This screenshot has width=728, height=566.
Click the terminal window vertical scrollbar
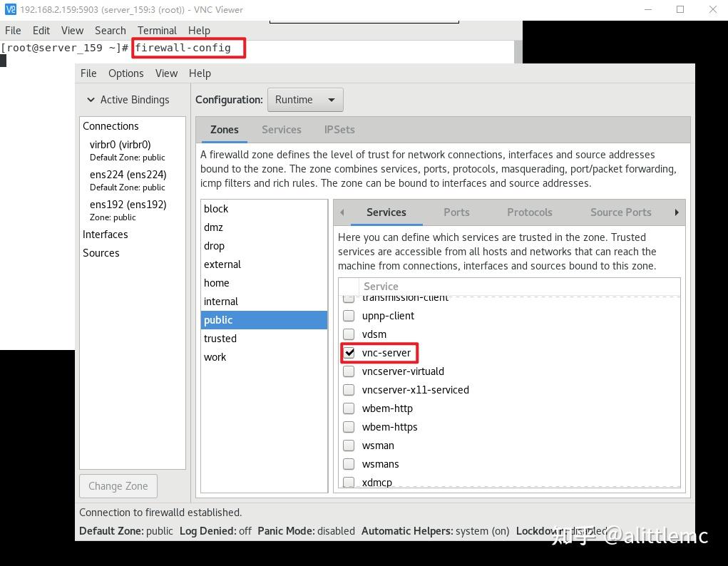tap(518, 51)
